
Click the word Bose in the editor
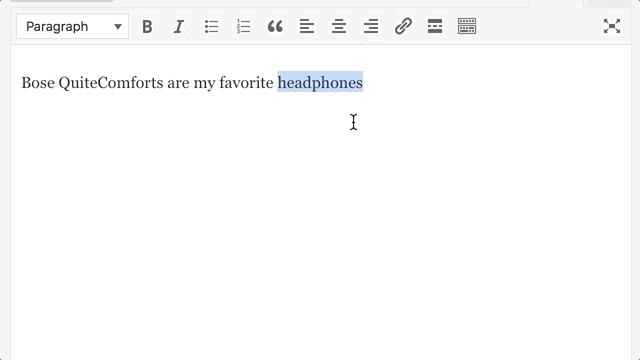point(38,82)
